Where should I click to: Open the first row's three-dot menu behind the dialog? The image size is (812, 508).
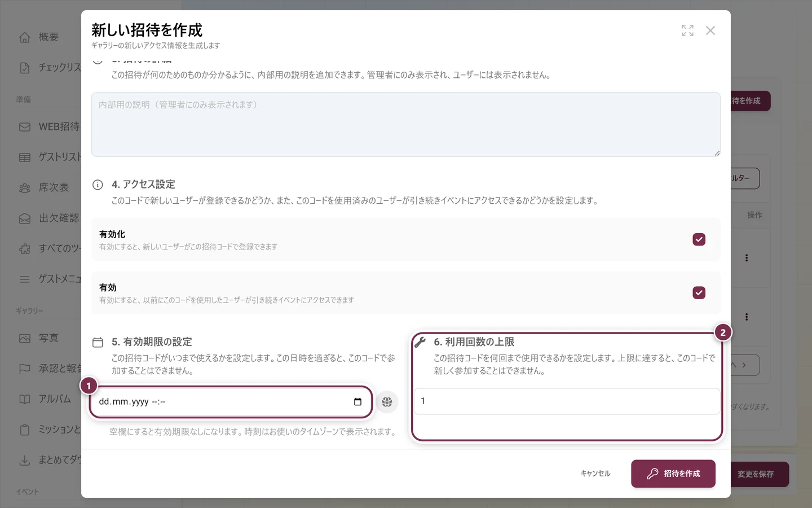click(x=747, y=258)
